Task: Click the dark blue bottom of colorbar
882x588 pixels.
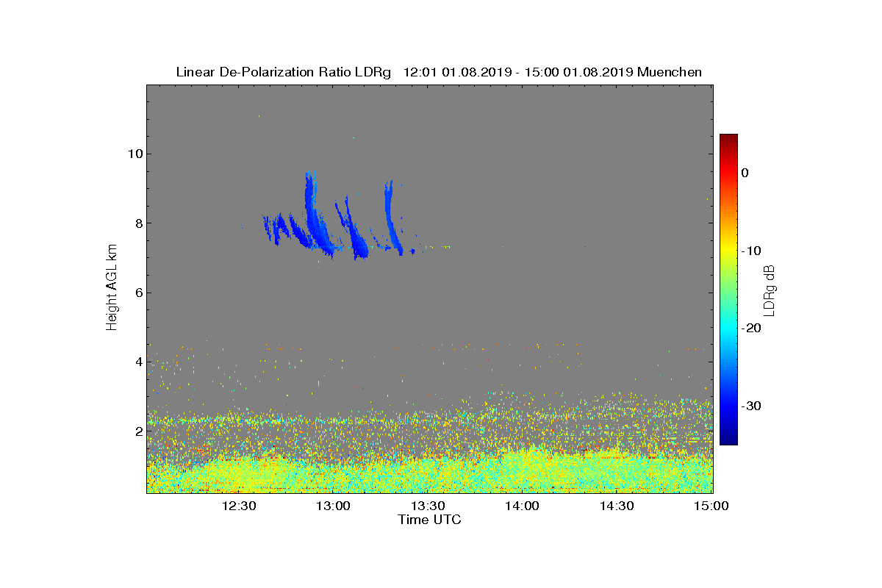Action: point(728,439)
